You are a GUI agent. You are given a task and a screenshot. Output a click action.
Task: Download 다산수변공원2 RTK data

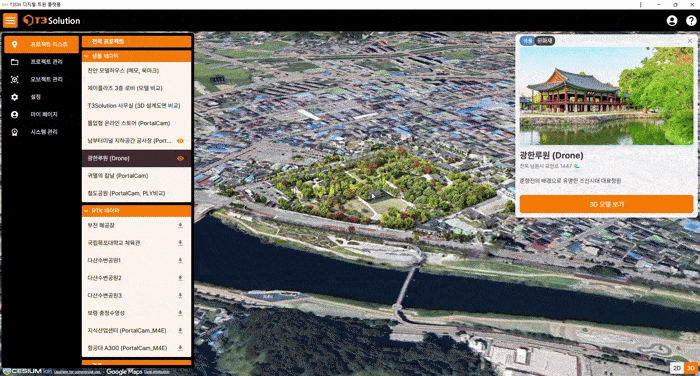[x=180, y=278]
